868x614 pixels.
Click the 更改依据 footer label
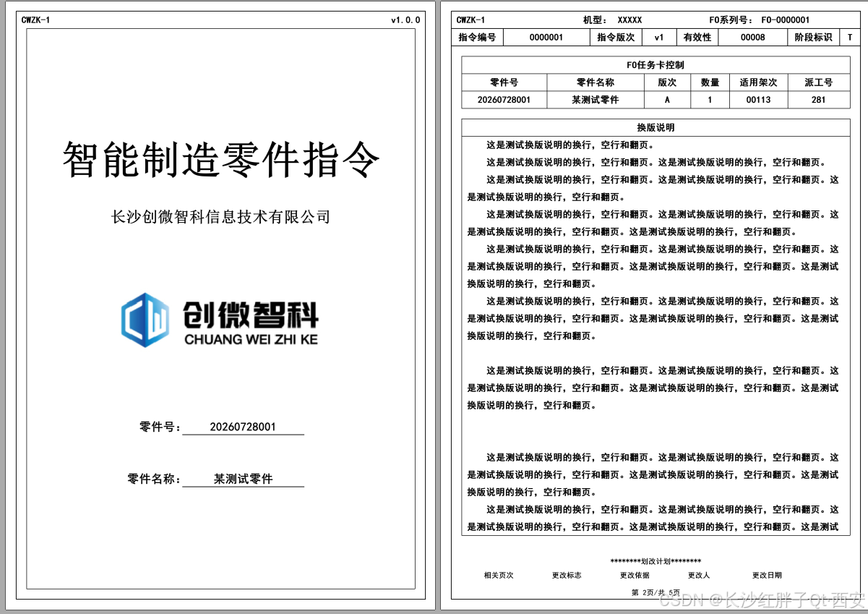click(x=635, y=576)
